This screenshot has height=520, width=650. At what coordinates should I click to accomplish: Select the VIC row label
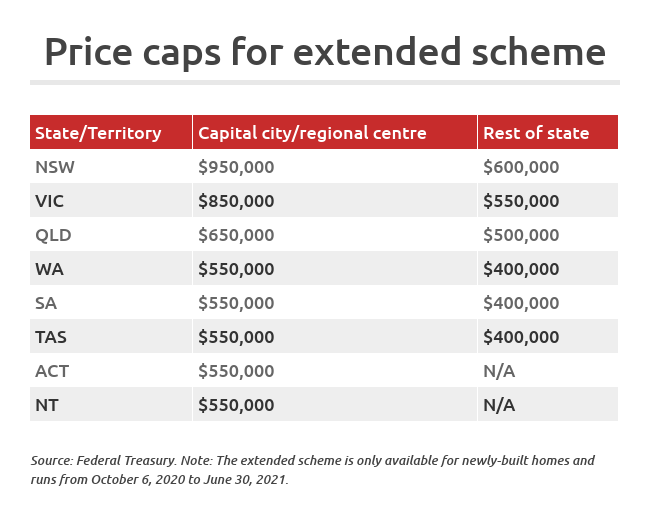click(x=50, y=201)
